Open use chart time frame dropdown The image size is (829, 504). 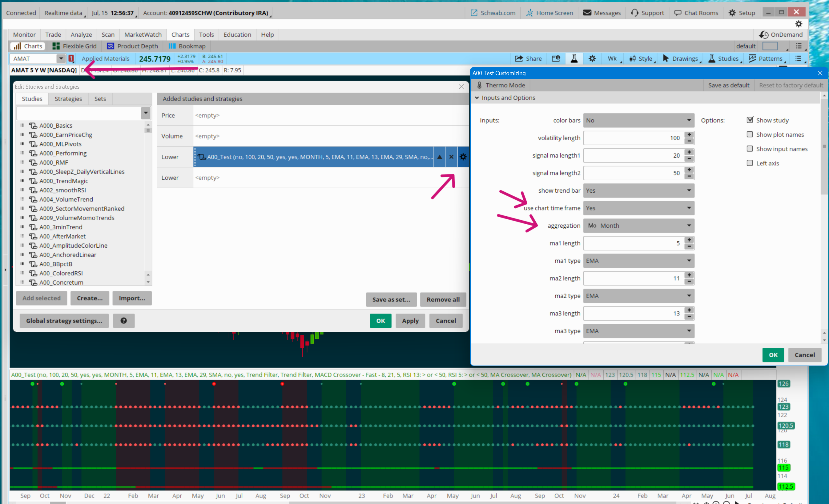pyautogui.click(x=638, y=208)
